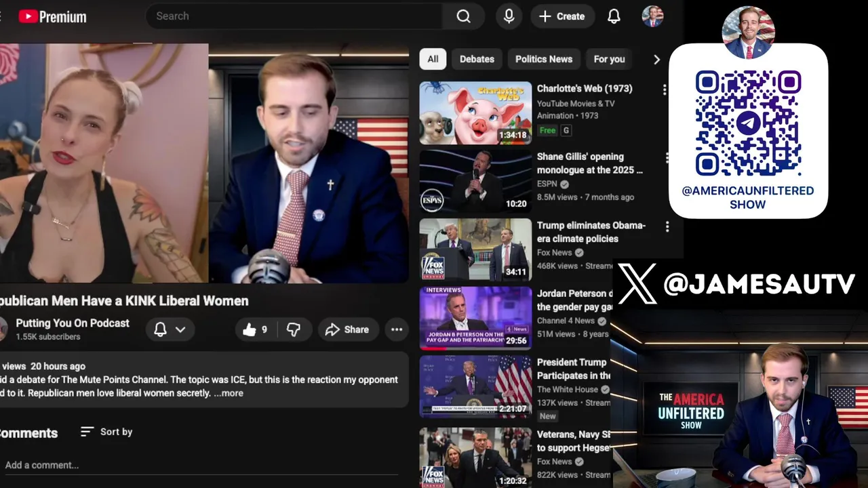Show more filter chips with right arrow
868x488 pixels.
click(x=656, y=59)
